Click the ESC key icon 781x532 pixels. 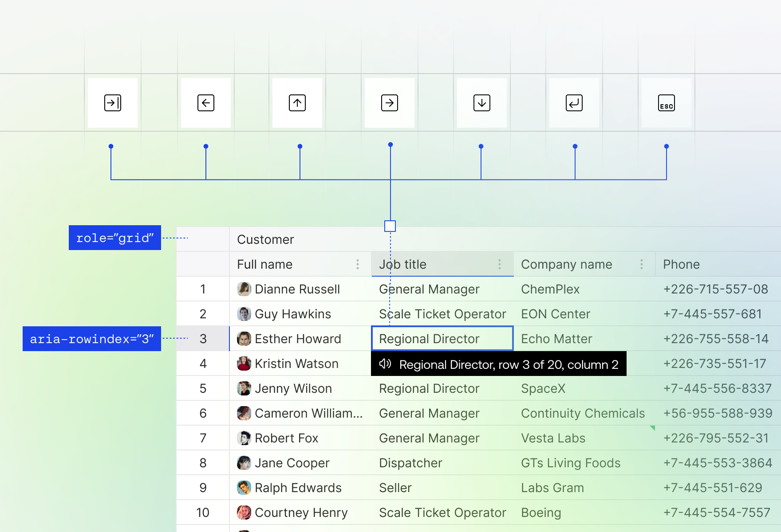point(667,103)
